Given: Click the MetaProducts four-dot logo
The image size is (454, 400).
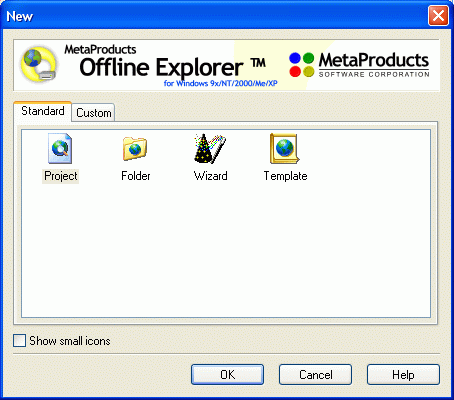Looking at the screenshot, I should pyautogui.click(x=302, y=65).
